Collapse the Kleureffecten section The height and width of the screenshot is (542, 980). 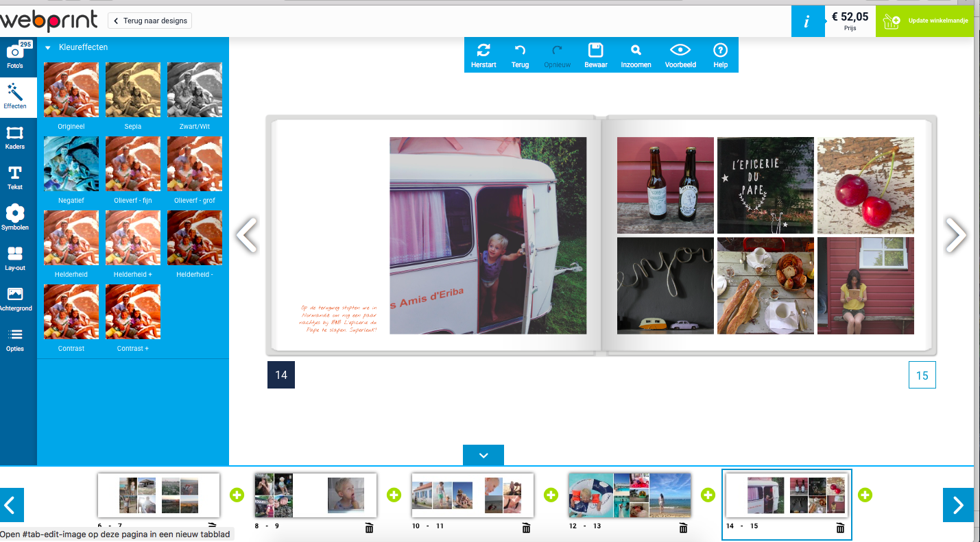pos(48,48)
